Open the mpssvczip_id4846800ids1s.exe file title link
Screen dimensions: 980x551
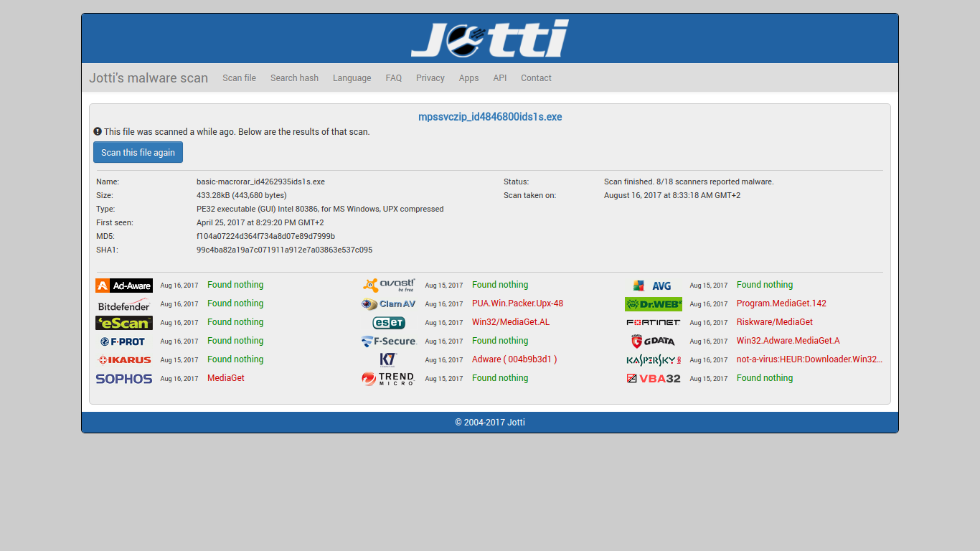coord(490,117)
